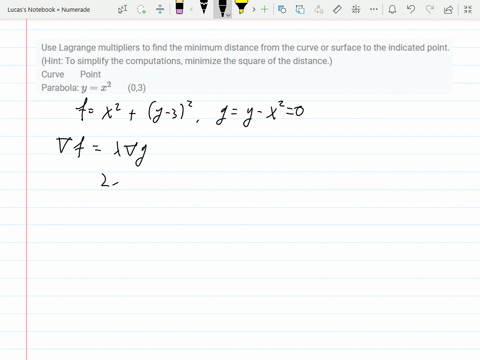Click the word Point heading
The width and height of the screenshot is (480, 360).
click(90, 74)
